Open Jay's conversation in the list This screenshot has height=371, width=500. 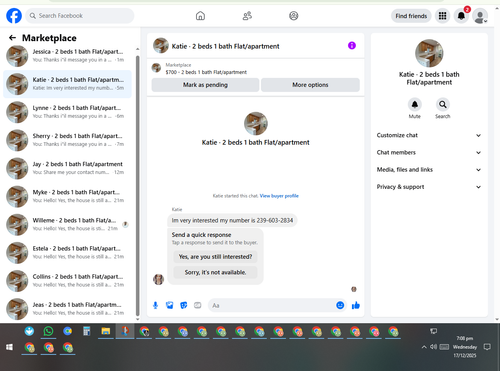click(67, 168)
